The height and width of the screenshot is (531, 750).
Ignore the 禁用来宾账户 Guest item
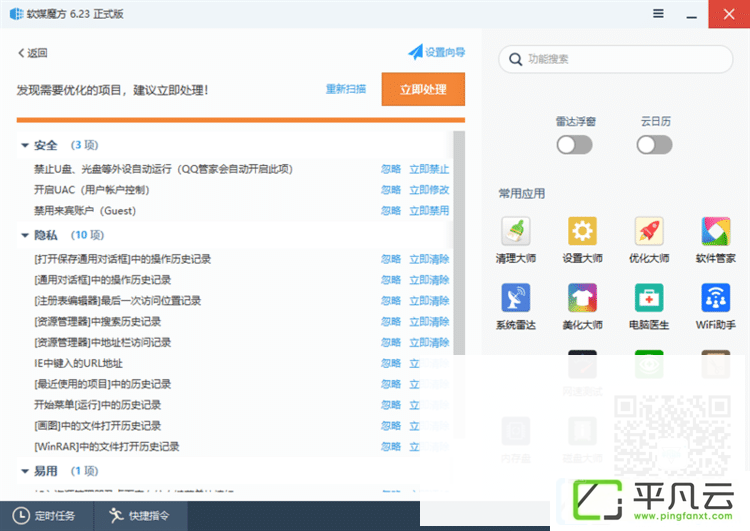coord(391,210)
